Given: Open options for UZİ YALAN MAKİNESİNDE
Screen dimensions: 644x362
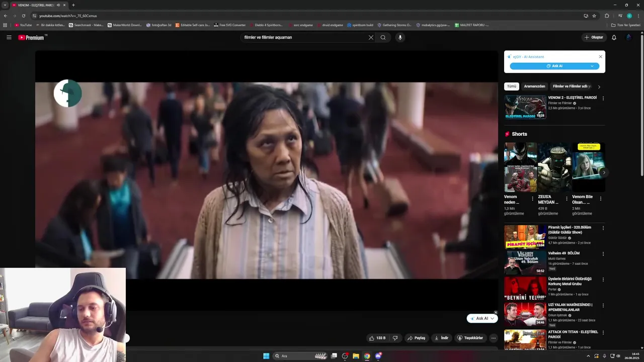Looking at the screenshot, I should click(603, 306).
